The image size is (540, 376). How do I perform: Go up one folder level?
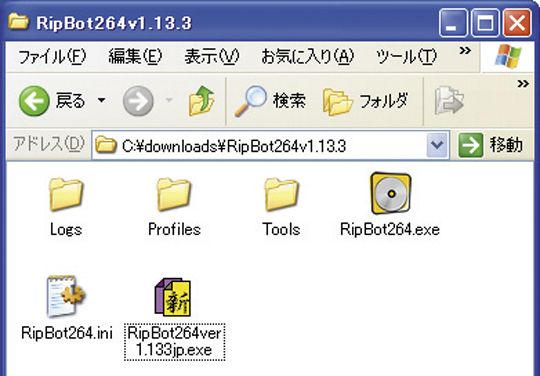[x=201, y=101]
